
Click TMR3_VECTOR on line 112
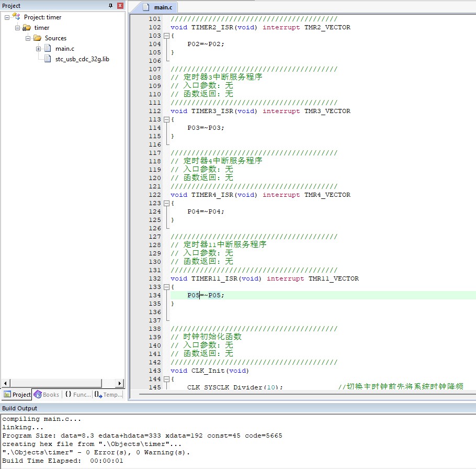(327, 111)
